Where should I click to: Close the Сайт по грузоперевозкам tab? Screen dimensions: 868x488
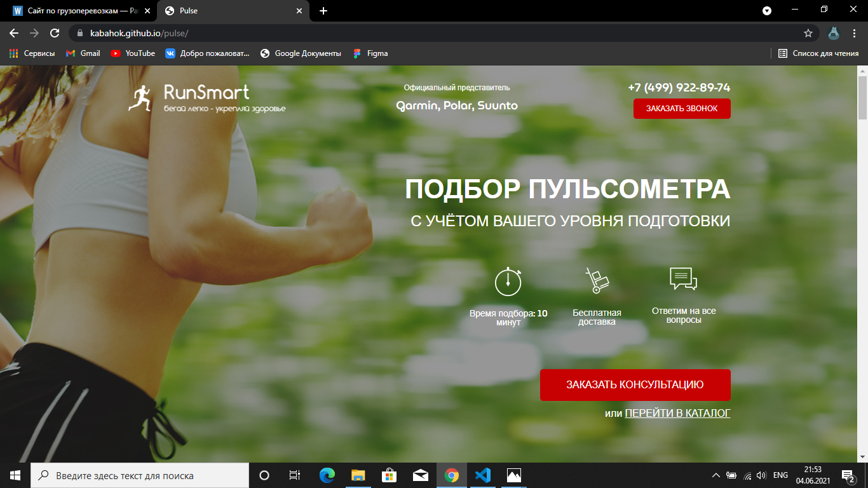pyautogui.click(x=148, y=11)
